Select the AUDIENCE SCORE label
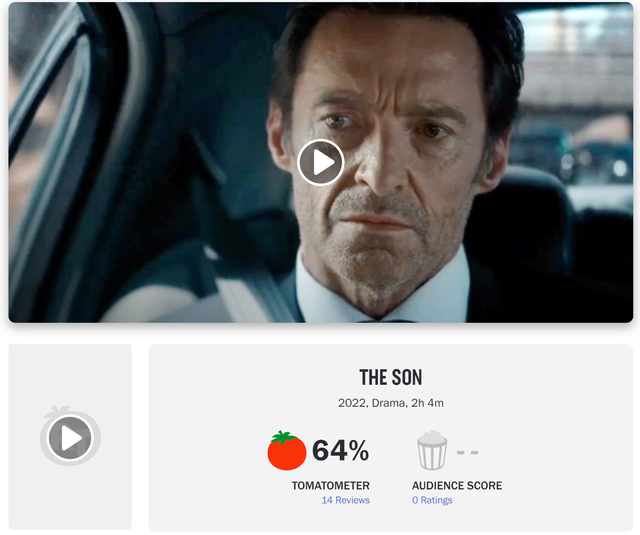The height and width of the screenshot is (535, 640). (x=457, y=486)
